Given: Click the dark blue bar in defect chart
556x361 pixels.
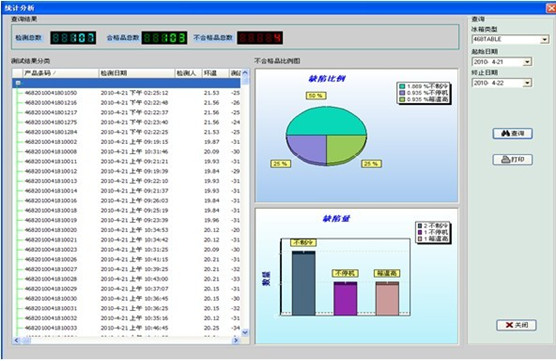Looking at the screenshot, I should [x=304, y=283].
